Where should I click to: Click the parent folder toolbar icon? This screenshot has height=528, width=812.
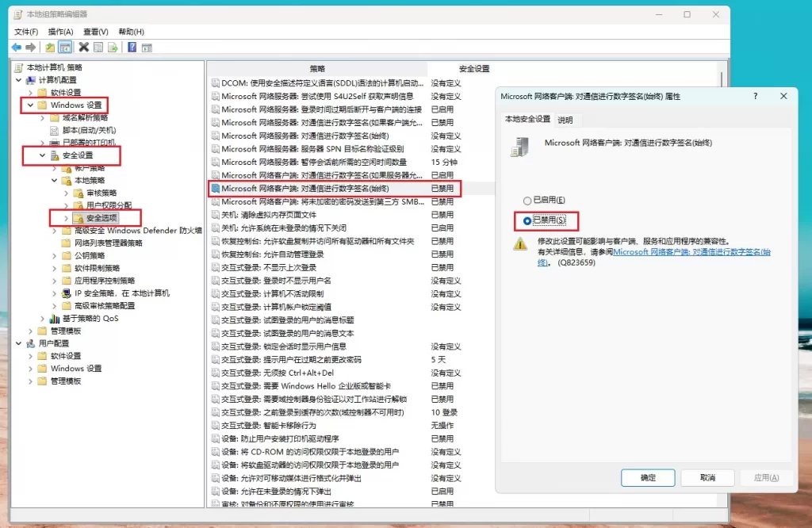pyautogui.click(x=50, y=48)
